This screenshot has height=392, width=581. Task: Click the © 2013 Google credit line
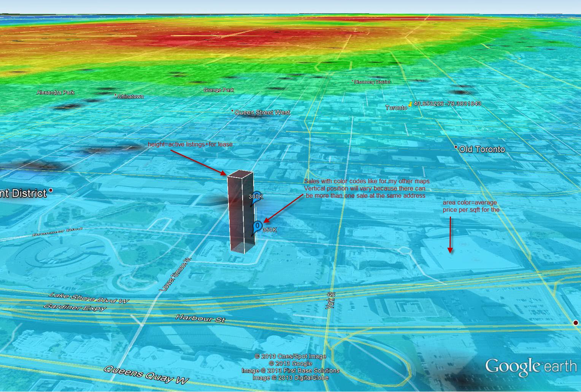coord(290,363)
